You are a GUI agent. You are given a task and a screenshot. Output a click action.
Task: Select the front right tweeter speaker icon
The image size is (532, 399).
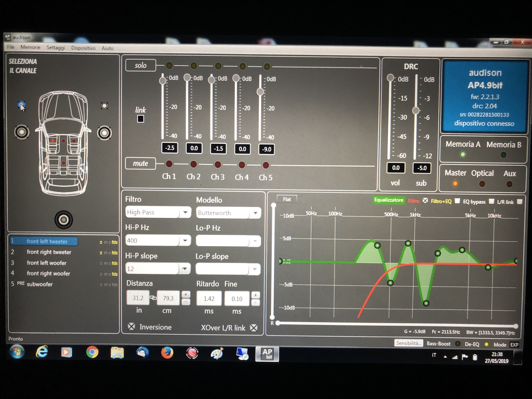coord(104,106)
